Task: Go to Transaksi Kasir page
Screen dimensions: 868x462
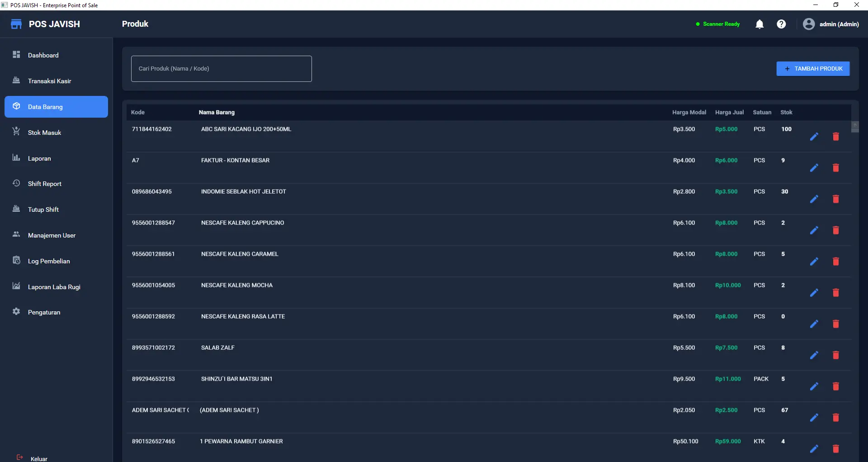Action: coord(49,81)
